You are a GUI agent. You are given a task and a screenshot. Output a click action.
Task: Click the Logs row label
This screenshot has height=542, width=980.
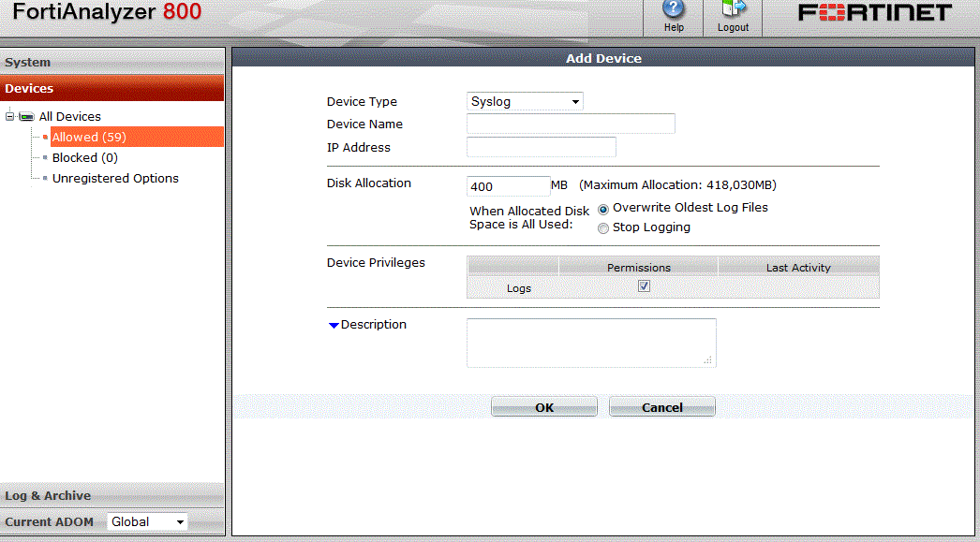[x=519, y=288]
